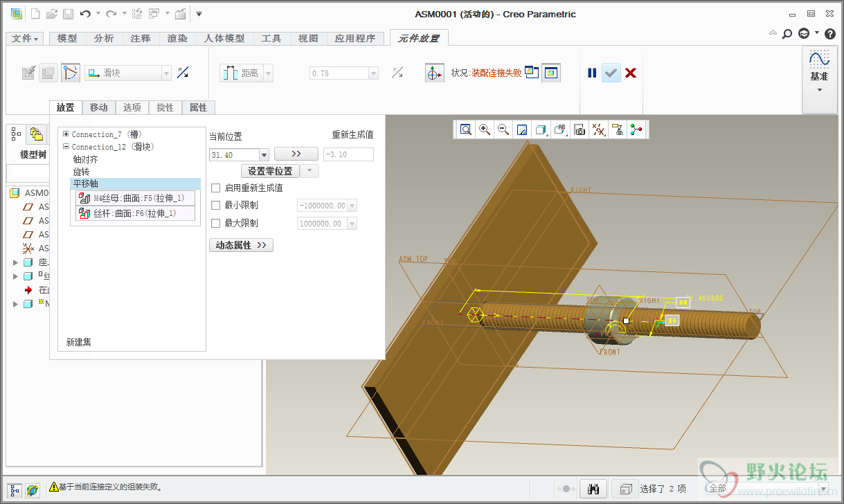
Task: Cancel placement with the red X
Action: [x=631, y=73]
